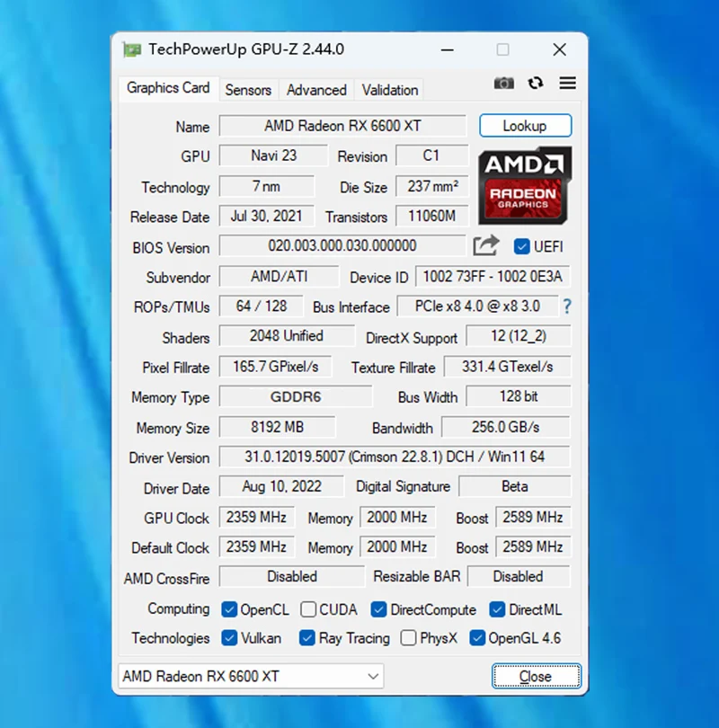Viewport: 719px width, 728px height.
Task: Minimize the GPU-Z window
Action: (448, 49)
